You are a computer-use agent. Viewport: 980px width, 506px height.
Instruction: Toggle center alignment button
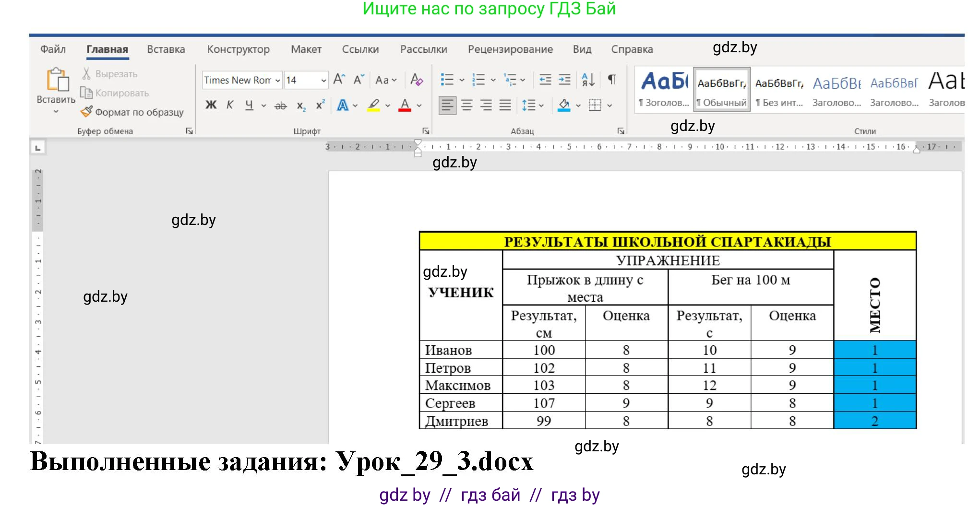click(x=467, y=105)
